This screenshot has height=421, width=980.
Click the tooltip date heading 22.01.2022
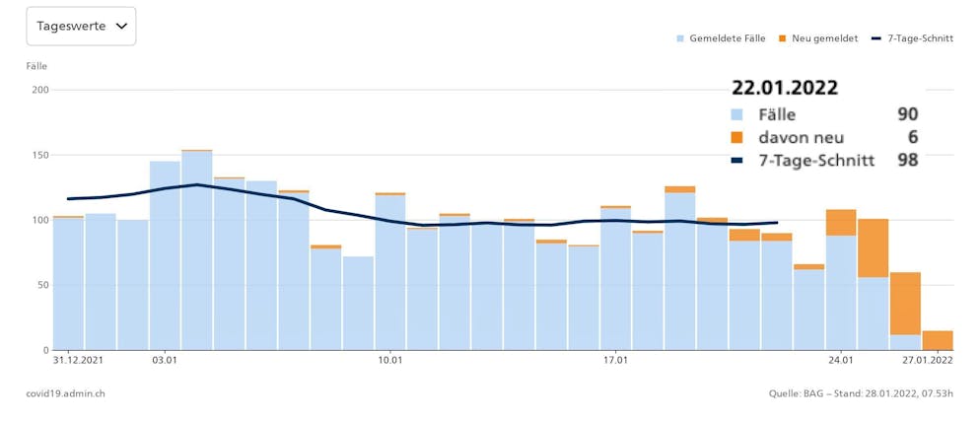tap(785, 88)
